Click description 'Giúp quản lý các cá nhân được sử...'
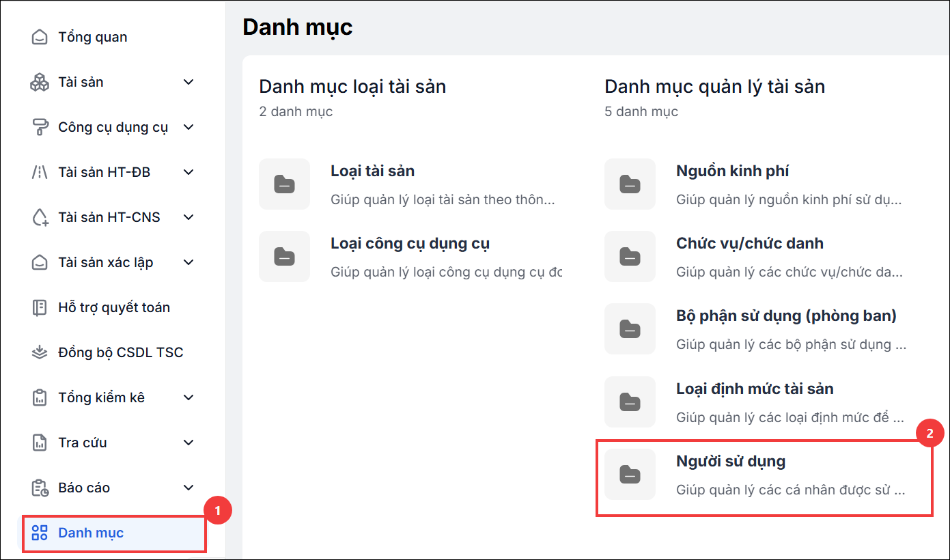This screenshot has height=560, width=950. 791,490
